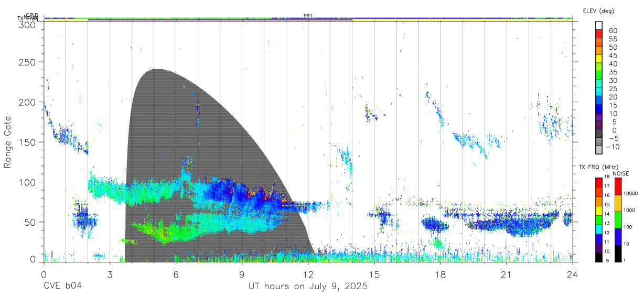The width and height of the screenshot is (644, 297).
Task: Click y-axis tick label "100"
Action: pos(27,182)
